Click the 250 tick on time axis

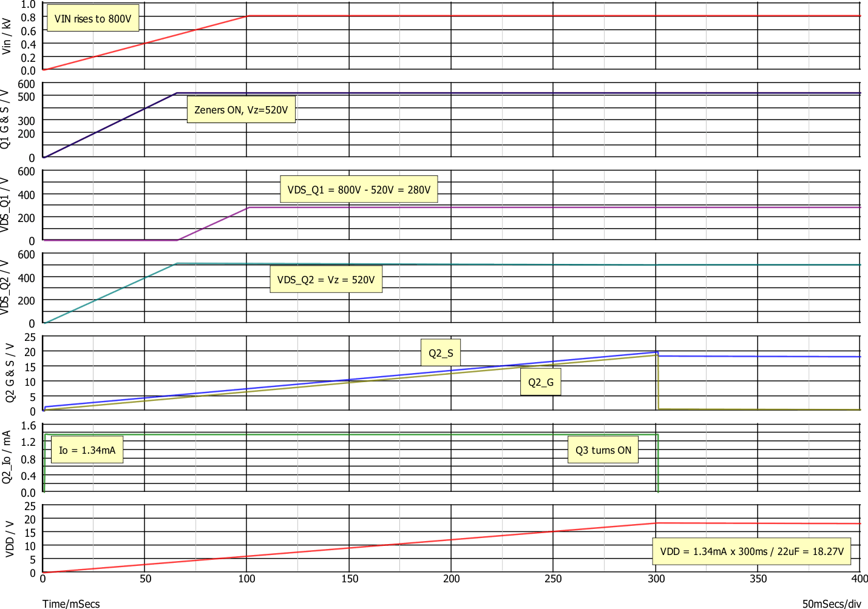(554, 579)
